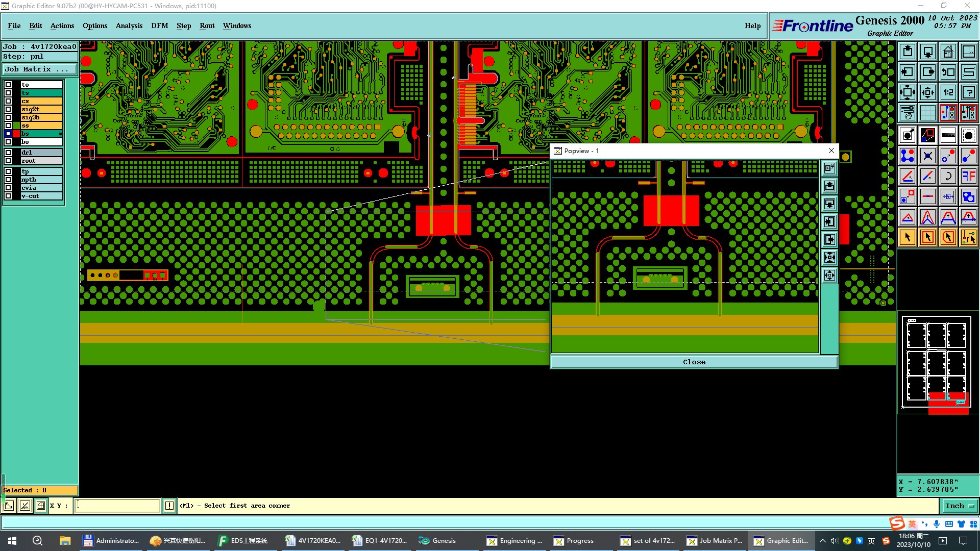Screen dimensions: 980x551
Task: Select the plain arrow pointer tool
Action: tap(908, 237)
